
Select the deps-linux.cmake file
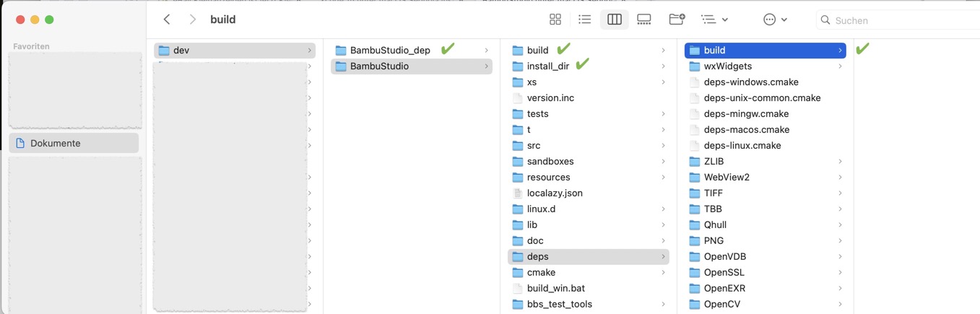click(x=766, y=146)
